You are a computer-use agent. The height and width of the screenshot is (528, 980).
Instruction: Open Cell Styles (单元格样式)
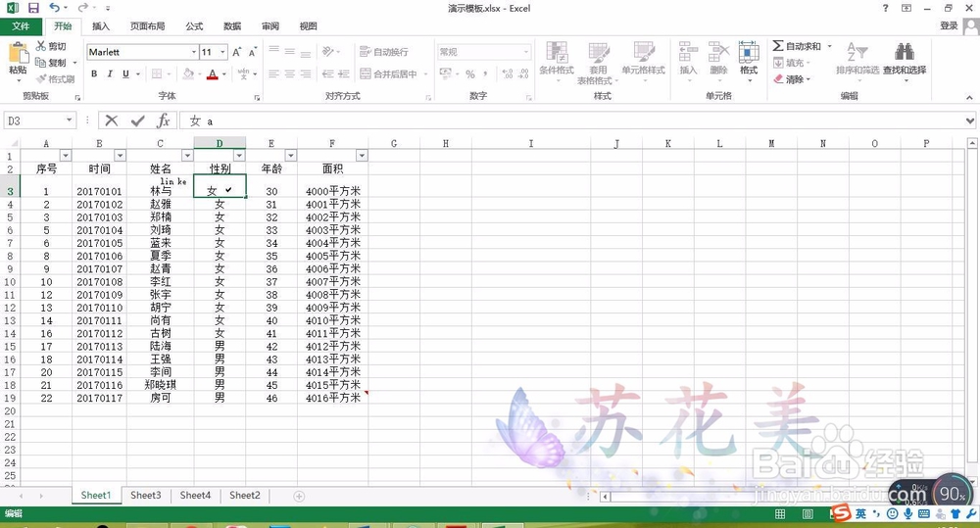point(643,62)
